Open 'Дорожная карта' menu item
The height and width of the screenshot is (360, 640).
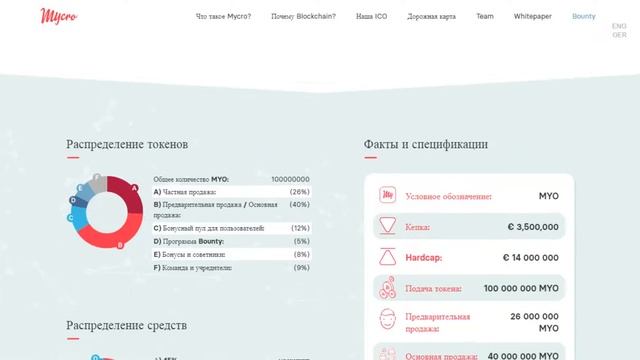point(431,16)
